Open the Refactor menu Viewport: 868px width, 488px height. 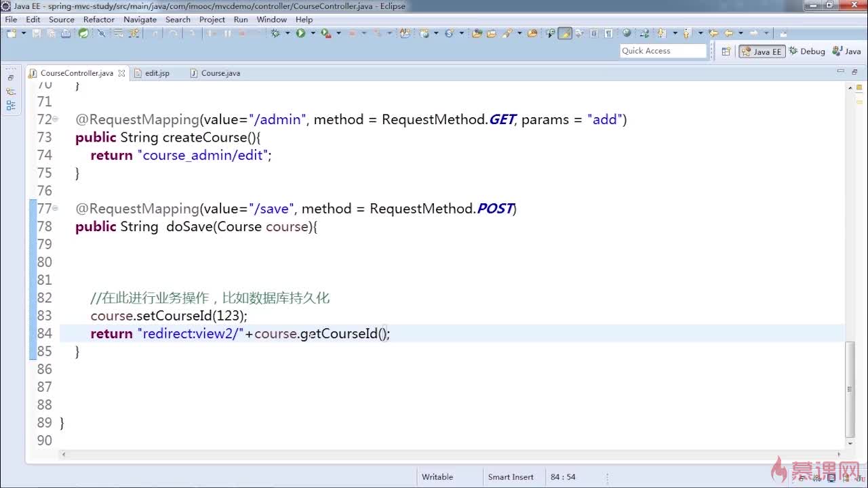[x=99, y=20]
